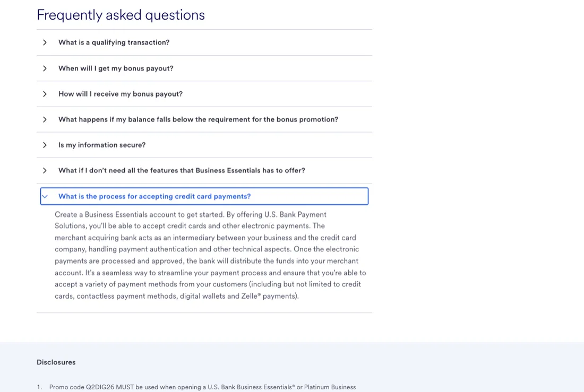Click arrow icon beside "How will I receive my bonus payout?"

[x=45, y=94]
